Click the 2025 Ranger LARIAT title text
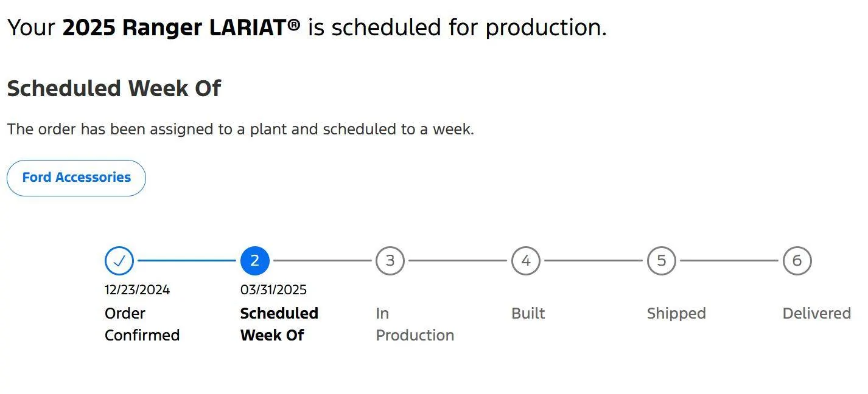868x394 pixels. [181, 27]
